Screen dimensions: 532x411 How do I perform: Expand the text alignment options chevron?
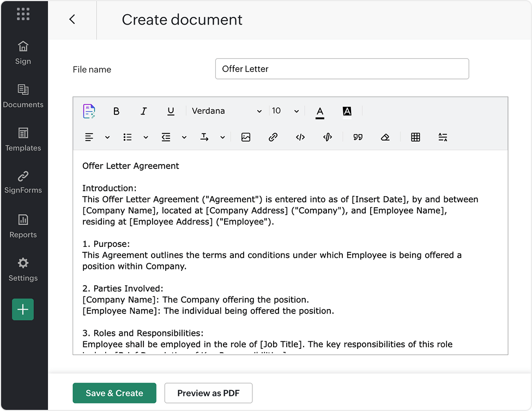107,137
